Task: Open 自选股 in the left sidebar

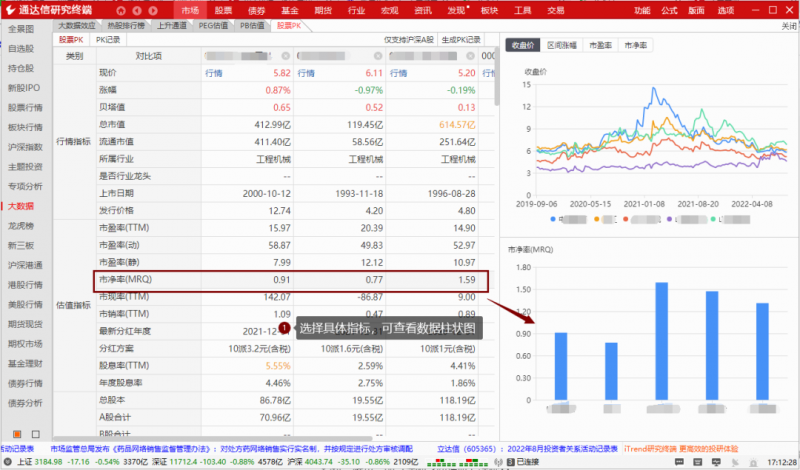Action: 21,48
